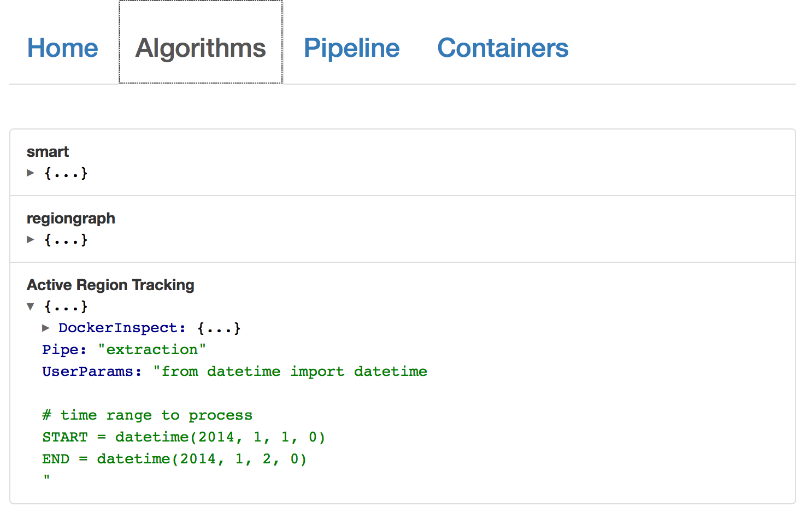Expand the smart algorithm disclosure triangle

pyautogui.click(x=31, y=173)
